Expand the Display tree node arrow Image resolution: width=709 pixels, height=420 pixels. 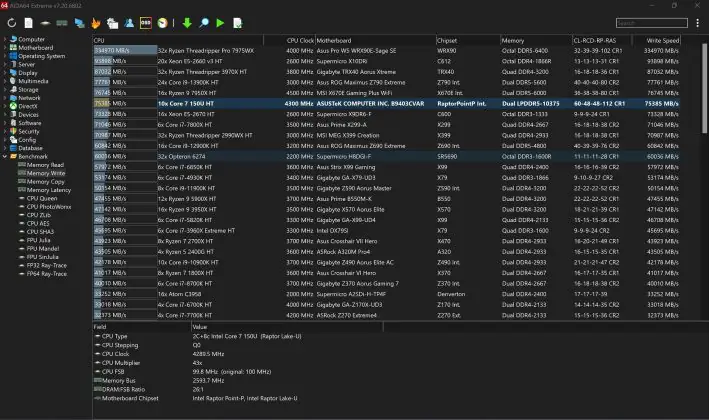pyautogui.click(x=5, y=73)
